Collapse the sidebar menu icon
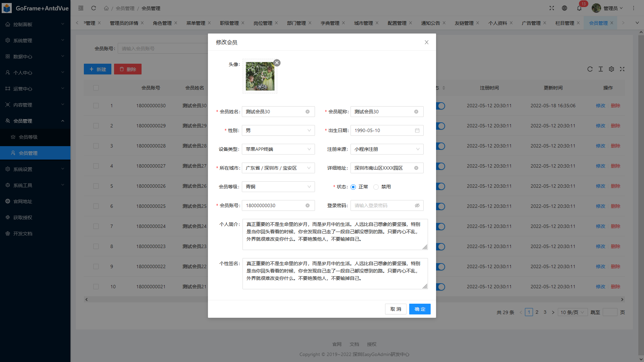 tap(81, 8)
